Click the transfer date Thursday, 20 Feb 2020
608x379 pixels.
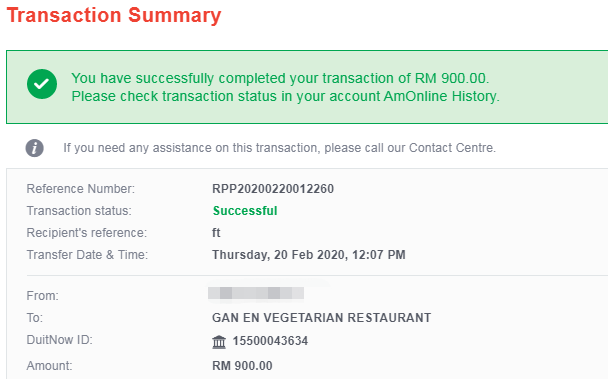click(279, 255)
